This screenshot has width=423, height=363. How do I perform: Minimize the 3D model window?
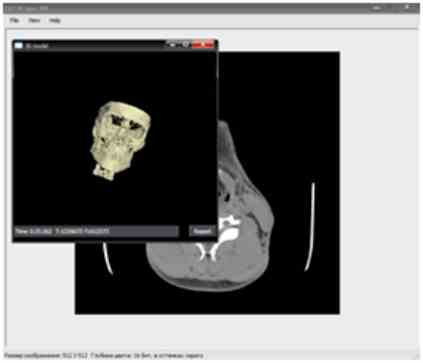[x=172, y=44]
